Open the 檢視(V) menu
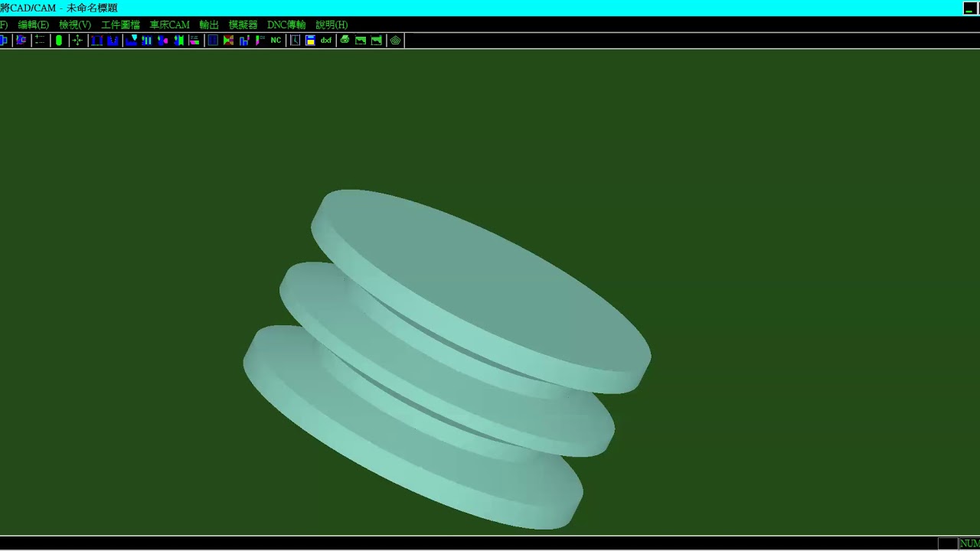Viewport: 980px width, 551px height. click(x=75, y=24)
